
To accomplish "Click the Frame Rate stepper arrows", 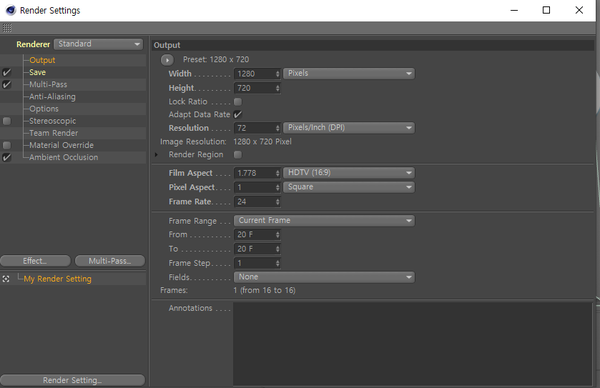I will coord(278,202).
